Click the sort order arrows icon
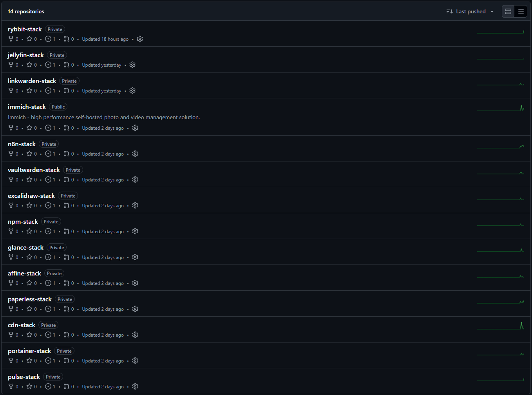 (449, 11)
